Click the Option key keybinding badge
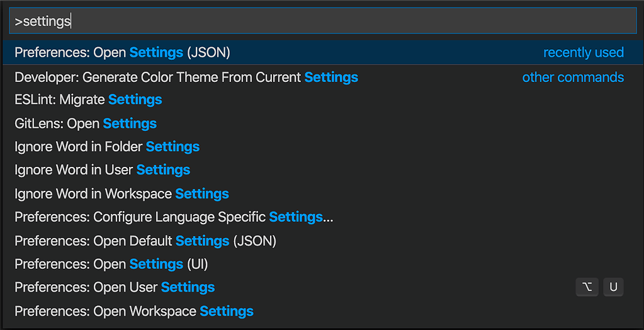Image resolution: width=644 pixels, height=330 pixels. (587, 287)
